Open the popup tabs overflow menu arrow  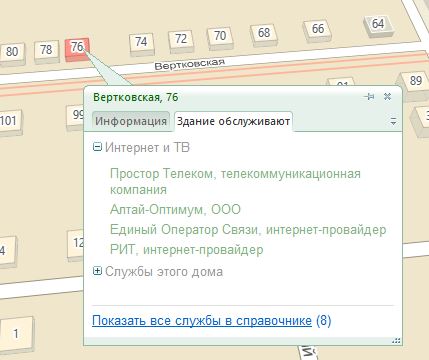[393, 122]
